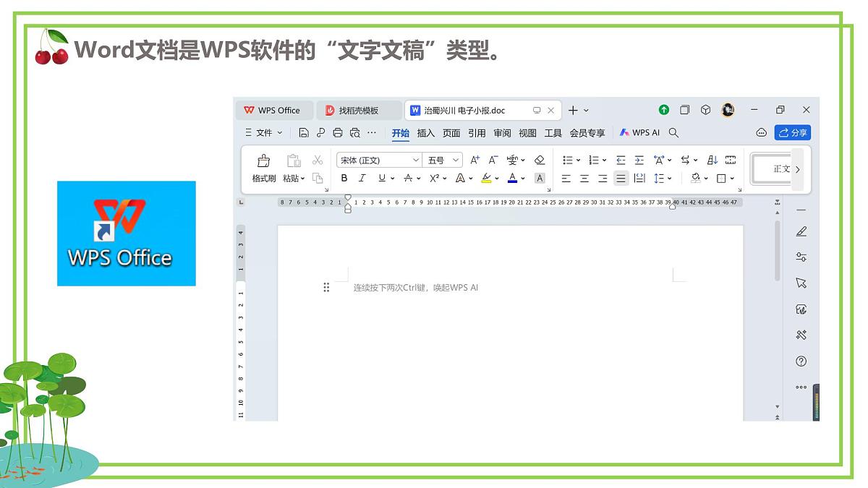
Task: Toggle Strikethrough formatting
Action: point(408,178)
